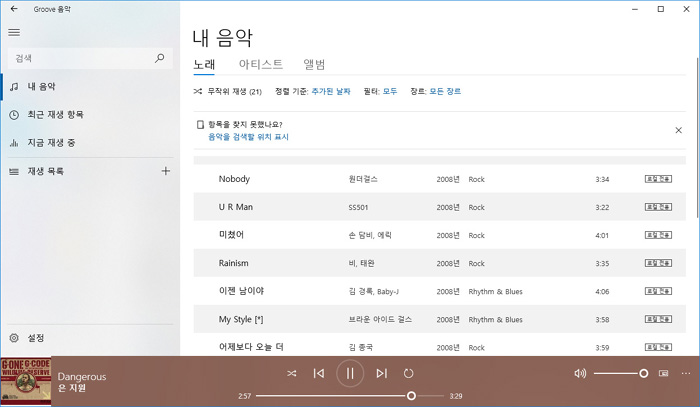
Task: Switch to the 아티스트 tab
Action: pos(261,65)
